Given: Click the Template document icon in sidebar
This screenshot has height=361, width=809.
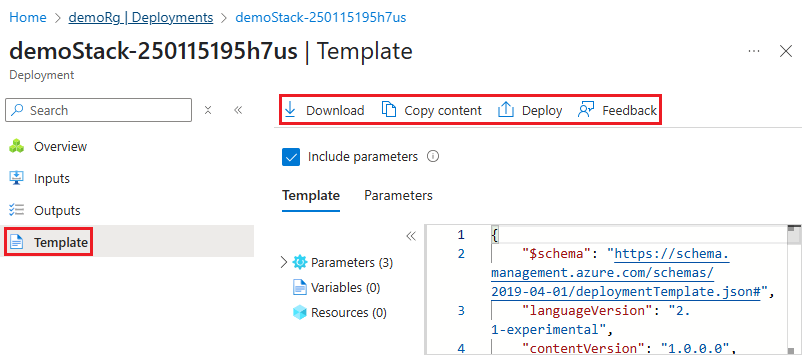Looking at the screenshot, I should [17, 242].
